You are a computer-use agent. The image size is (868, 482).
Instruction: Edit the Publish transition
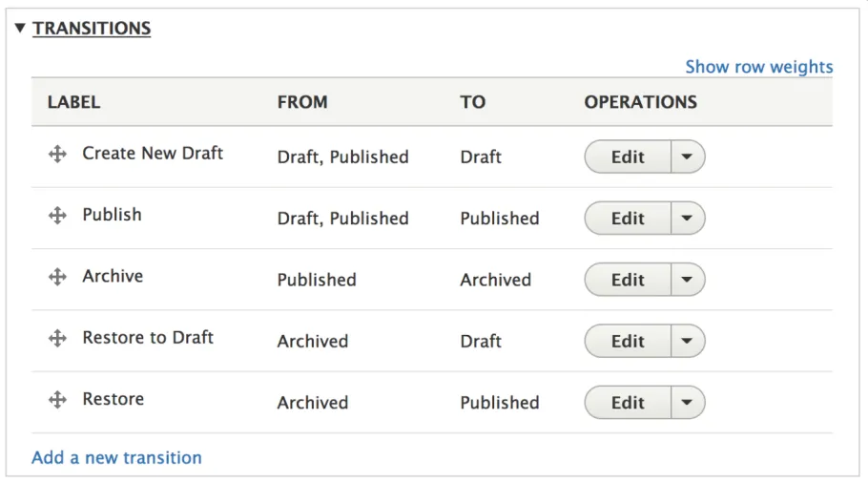tap(628, 219)
